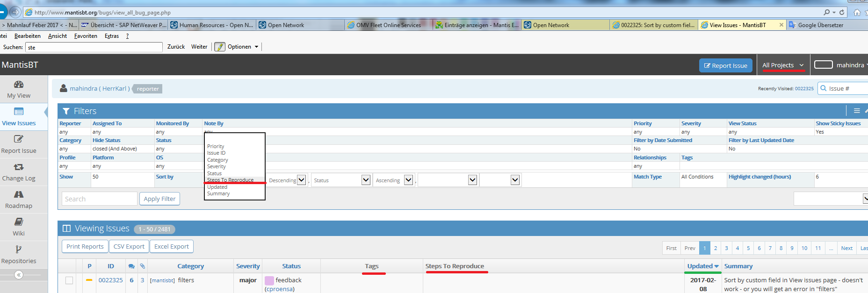The image size is (868, 293).
Task: Open Change Log from sidebar
Action: point(19,167)
